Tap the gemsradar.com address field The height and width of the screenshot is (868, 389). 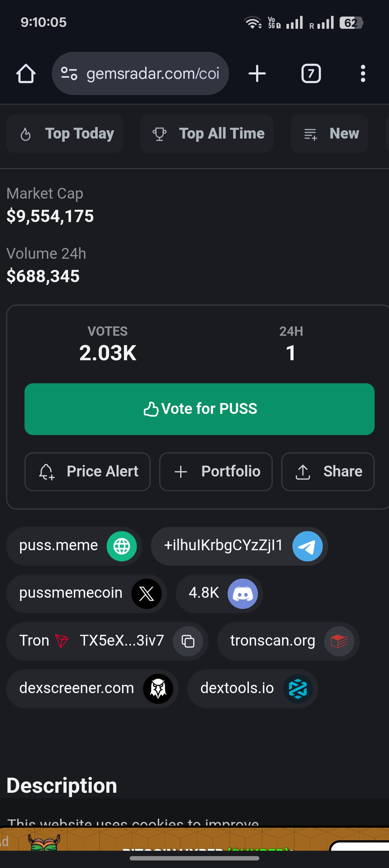(x=140, y=73)
